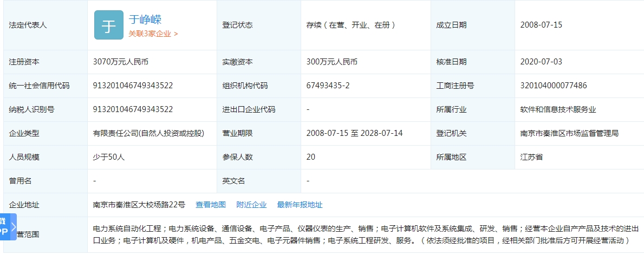Click registered capital 3070万元人民币 value
Viewport: 644px width, 255px height.
(121, 62)
